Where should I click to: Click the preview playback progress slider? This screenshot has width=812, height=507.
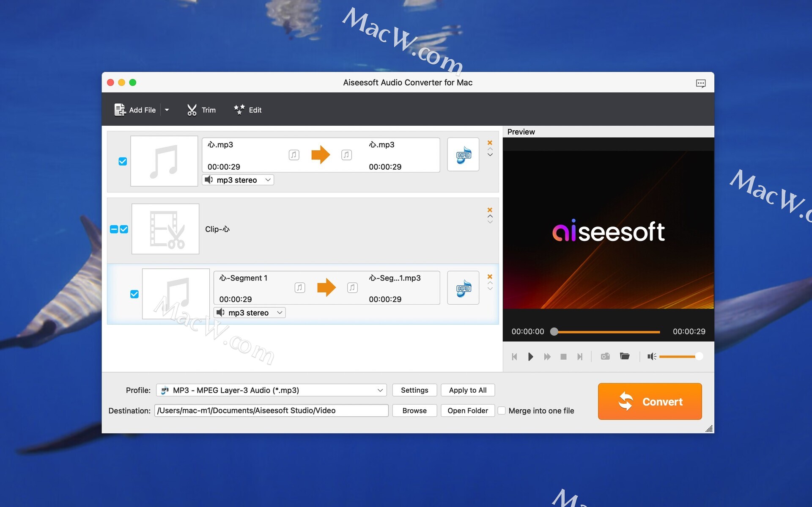click(606, 332)
